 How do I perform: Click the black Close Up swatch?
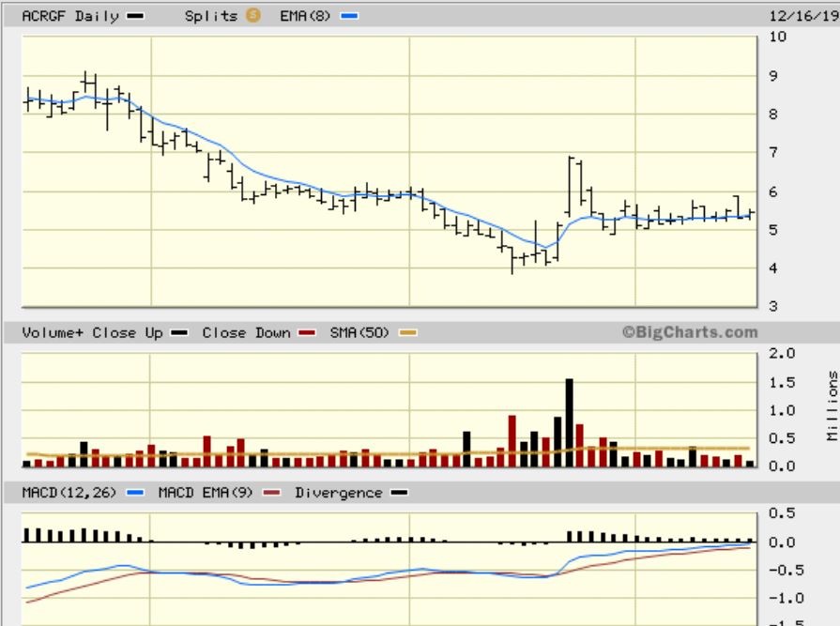point(179,333)
